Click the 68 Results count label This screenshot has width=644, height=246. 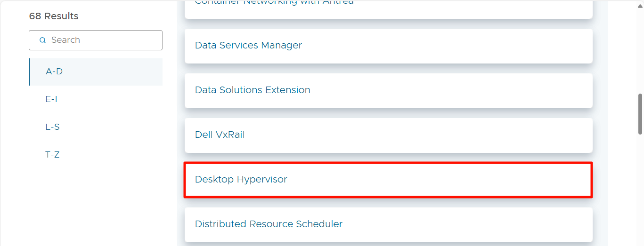pos(54,16)
